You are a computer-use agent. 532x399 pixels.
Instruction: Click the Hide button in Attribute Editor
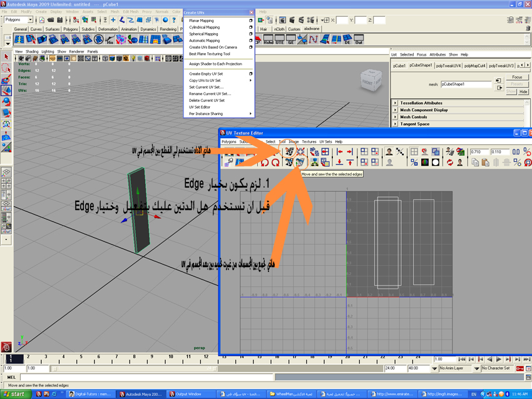coord(523,91)
